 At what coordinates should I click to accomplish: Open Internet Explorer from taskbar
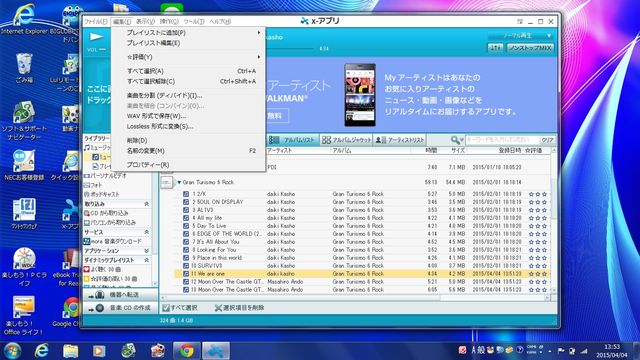click(x=41, y=351)
